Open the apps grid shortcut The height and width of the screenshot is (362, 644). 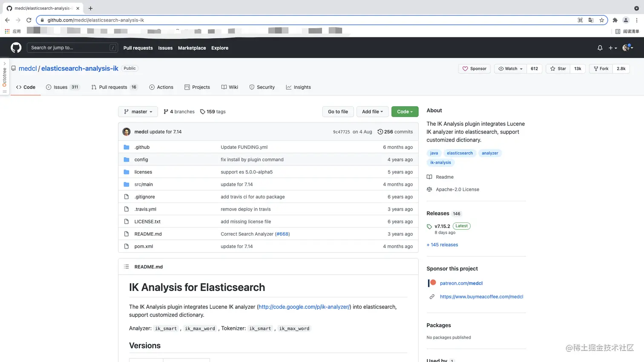click(7, 31)
